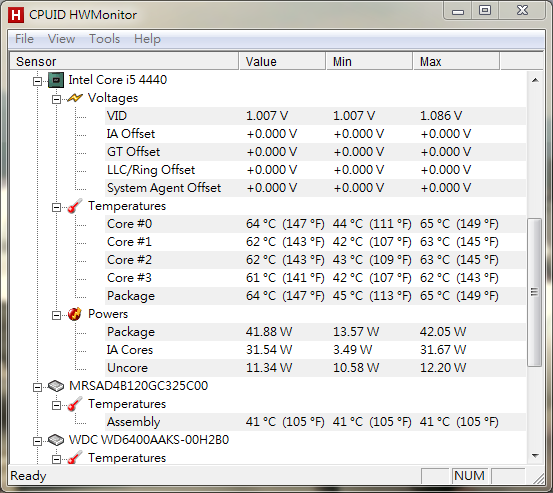Click the scroll down arrow

point(535,456)
